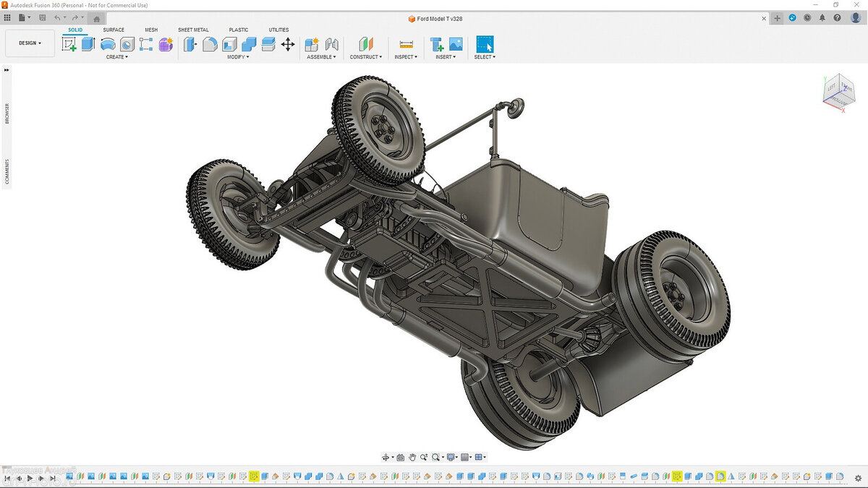
Task: Select the Create Form tool
Action: coord(166,44)
